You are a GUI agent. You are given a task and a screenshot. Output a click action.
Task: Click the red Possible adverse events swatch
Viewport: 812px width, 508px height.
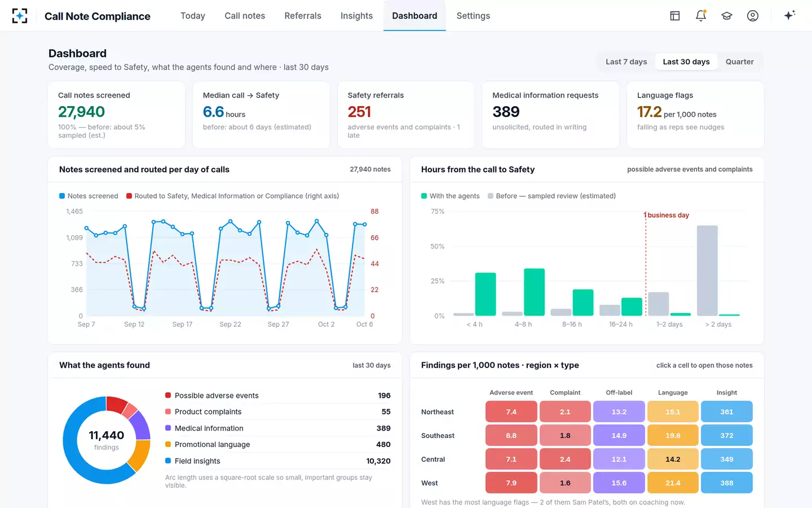(168, 395)
